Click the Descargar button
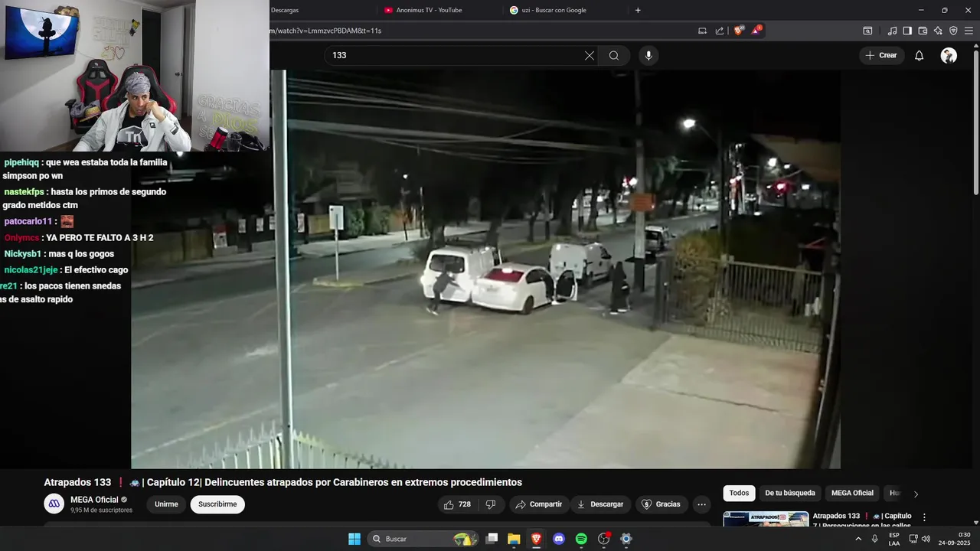Screen dimensions: 980x551 [x=600, y=504]
